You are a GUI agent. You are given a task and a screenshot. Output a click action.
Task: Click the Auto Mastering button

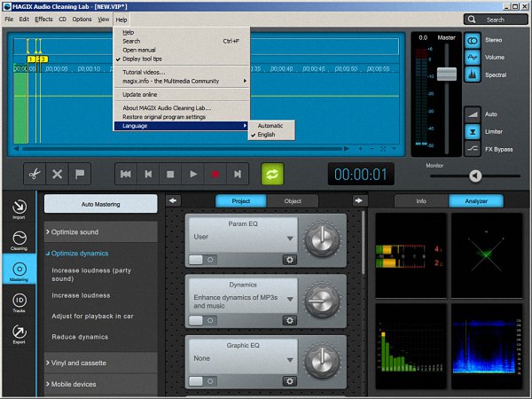click(x=100, y=204)
